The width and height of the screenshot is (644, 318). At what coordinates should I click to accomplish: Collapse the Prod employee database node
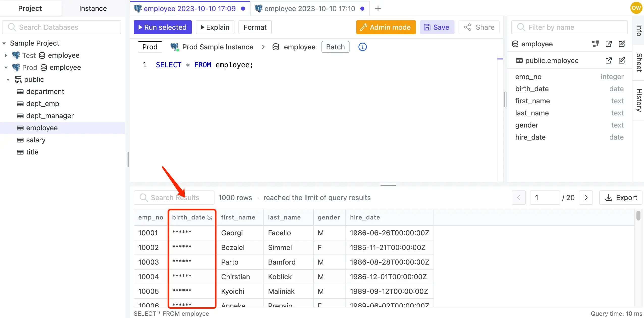[6, 67]
